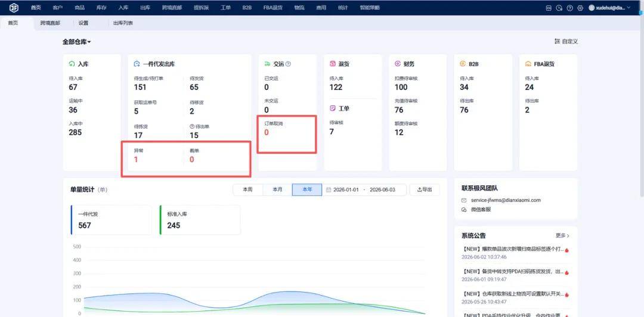Click the 入库中 count 285
The width and height of the screenshot is (644, 317).
click(x=75, y=132)
